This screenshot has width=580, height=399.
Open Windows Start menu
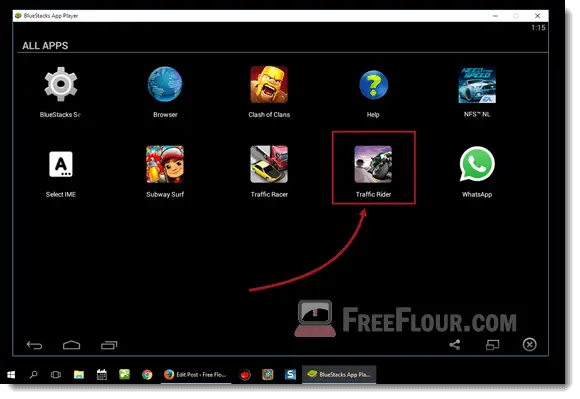11,375
